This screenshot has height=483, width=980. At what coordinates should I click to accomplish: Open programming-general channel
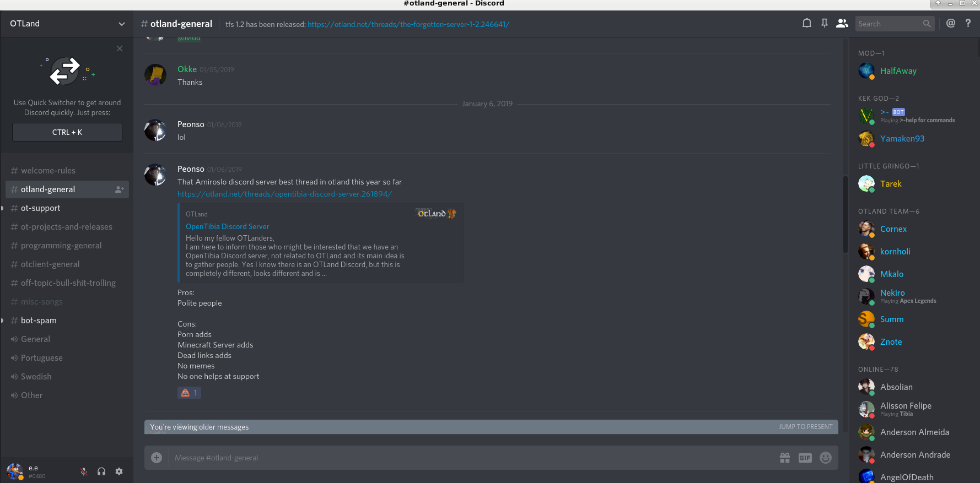tap(67, 246)
